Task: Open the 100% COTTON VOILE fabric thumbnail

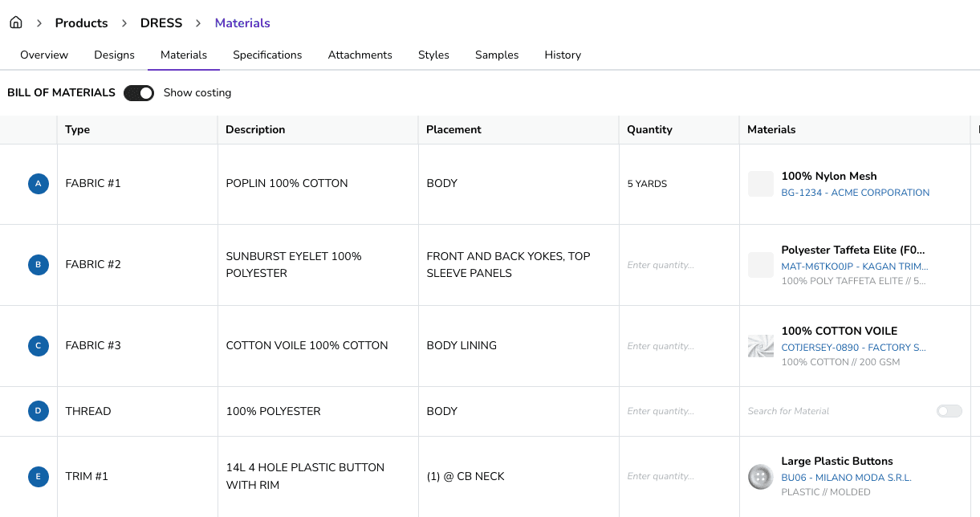Action: (760, 346)
